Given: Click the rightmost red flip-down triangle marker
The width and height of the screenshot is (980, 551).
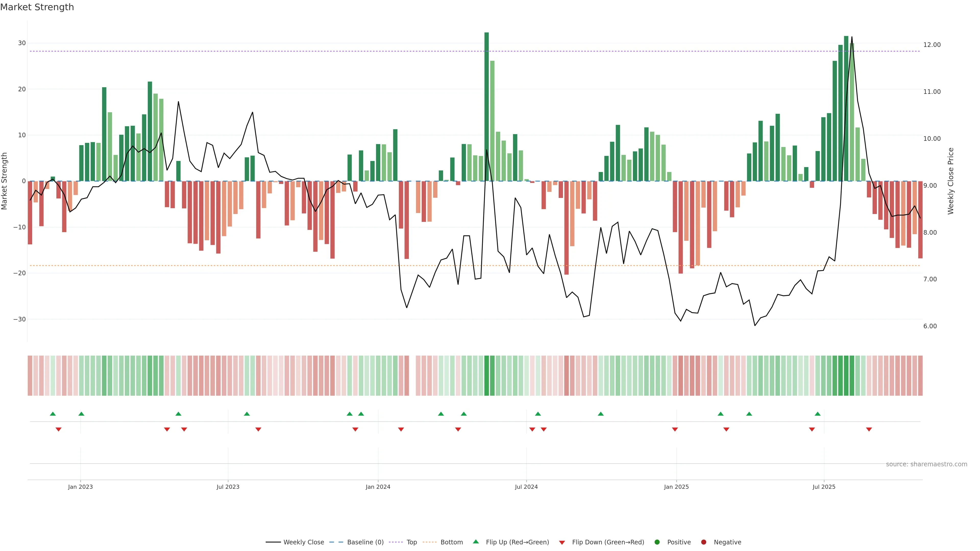Looking at the screenshot, I should (869, 429).
